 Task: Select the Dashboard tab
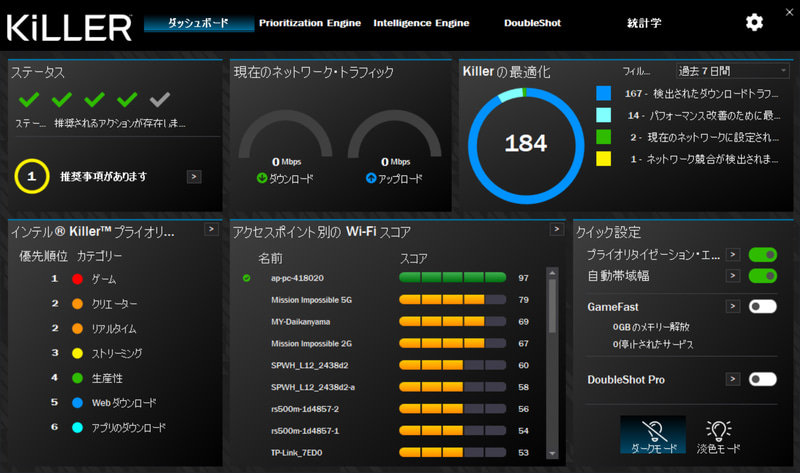pos(199,23)
